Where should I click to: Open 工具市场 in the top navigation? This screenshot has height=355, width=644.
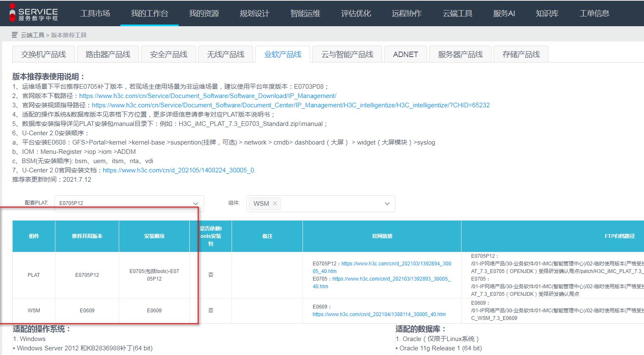(95, 14)
